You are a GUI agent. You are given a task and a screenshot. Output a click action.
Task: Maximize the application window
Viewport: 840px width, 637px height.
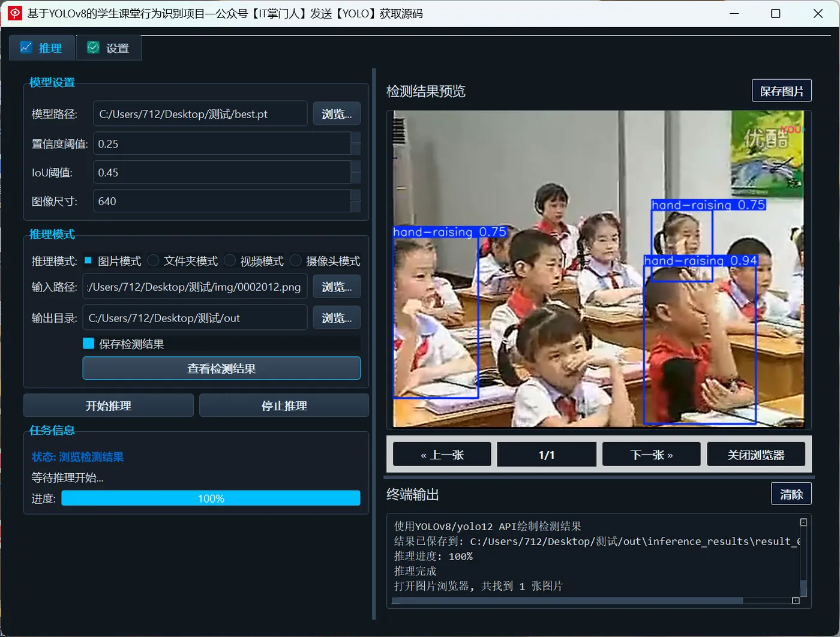pyautogui.click(x=776, y=13)
